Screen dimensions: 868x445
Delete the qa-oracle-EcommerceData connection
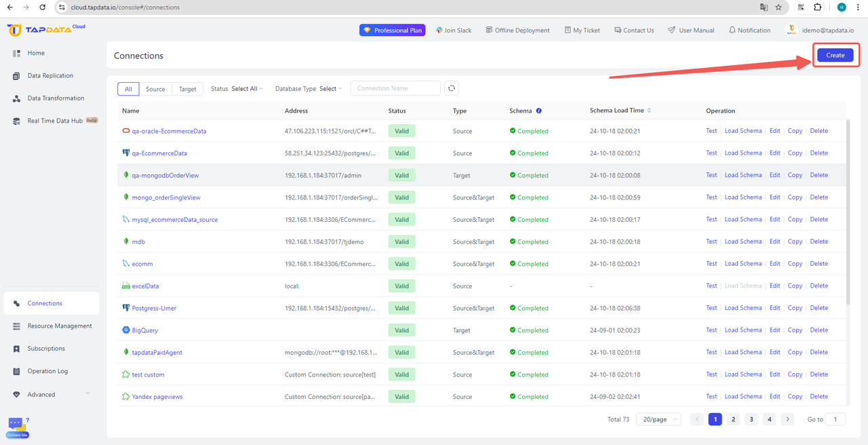point(818,131)
